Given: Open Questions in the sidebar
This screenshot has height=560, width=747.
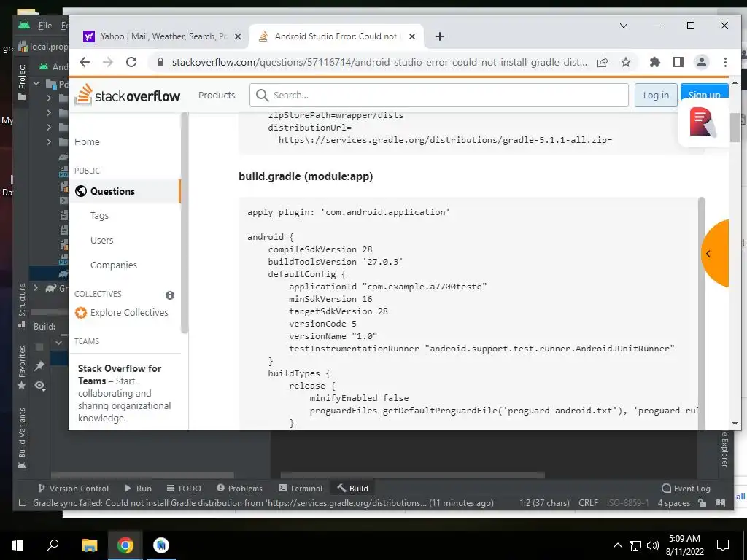Looking at the screenshot, I should click(x=112, y=191).
